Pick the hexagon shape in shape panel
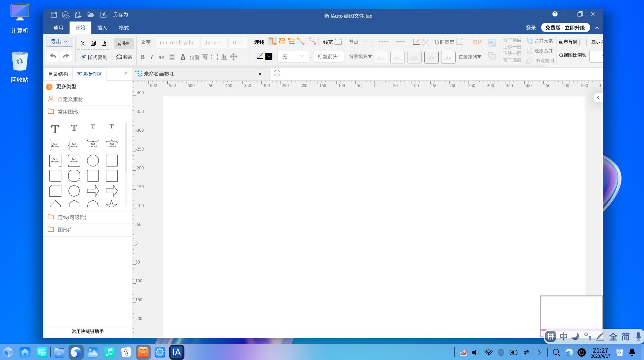644x360 pixels. 74,191
